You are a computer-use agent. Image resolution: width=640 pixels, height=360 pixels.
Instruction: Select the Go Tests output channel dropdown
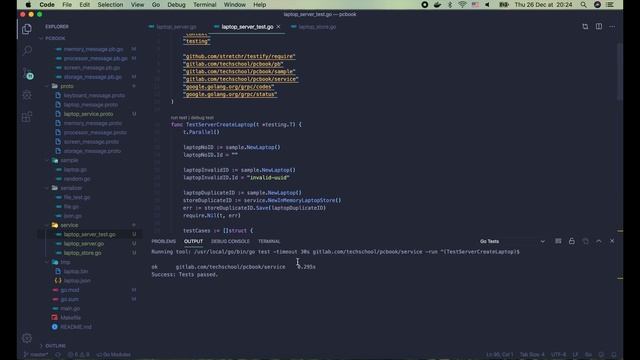[x=512, y=241]
